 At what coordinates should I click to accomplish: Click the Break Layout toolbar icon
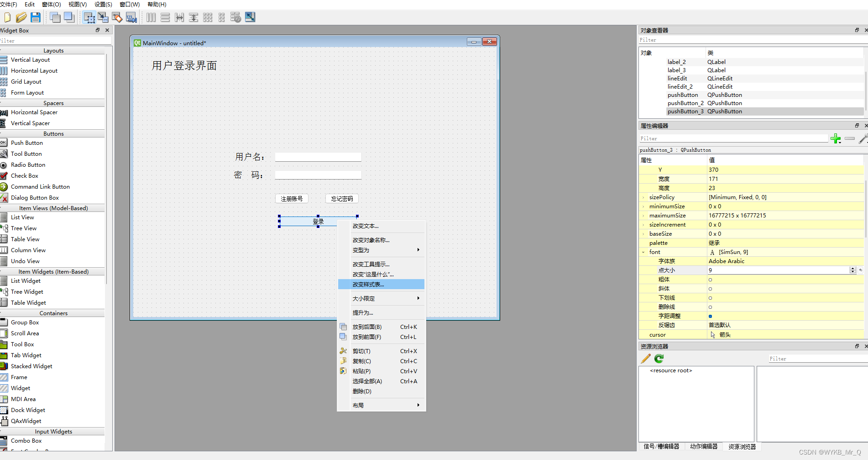pos(235,17)
